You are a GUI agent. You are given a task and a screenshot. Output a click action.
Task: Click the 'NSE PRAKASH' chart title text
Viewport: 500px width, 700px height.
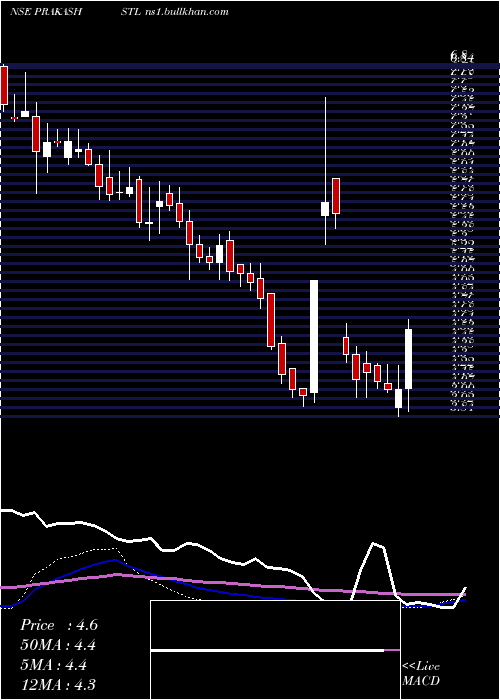click(46, 12)
